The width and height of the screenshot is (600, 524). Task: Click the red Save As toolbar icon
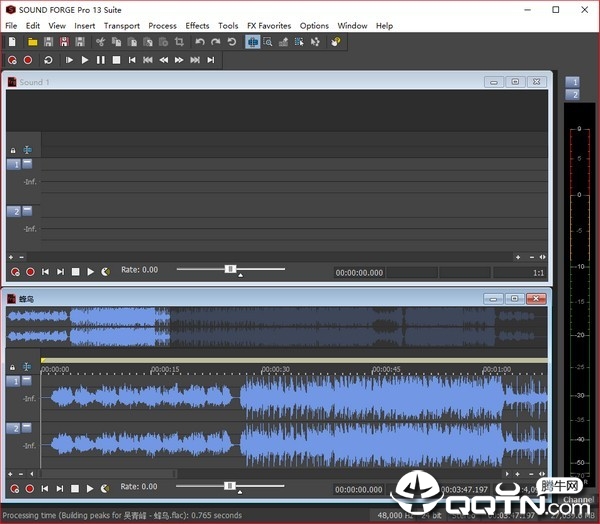(x=64, y=42)
